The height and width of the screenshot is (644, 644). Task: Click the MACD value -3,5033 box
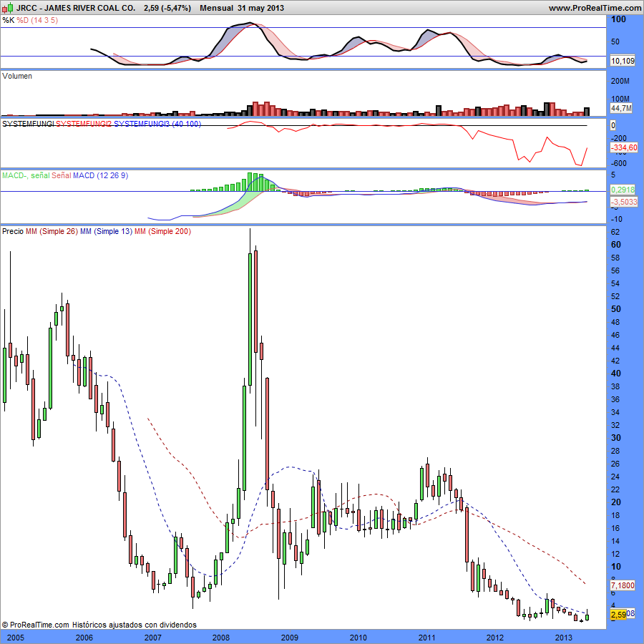624,202
